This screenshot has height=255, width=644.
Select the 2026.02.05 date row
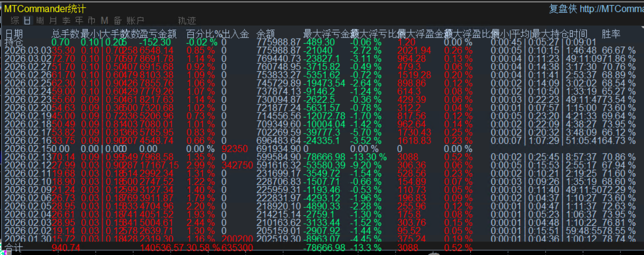(x=28, y=206)
